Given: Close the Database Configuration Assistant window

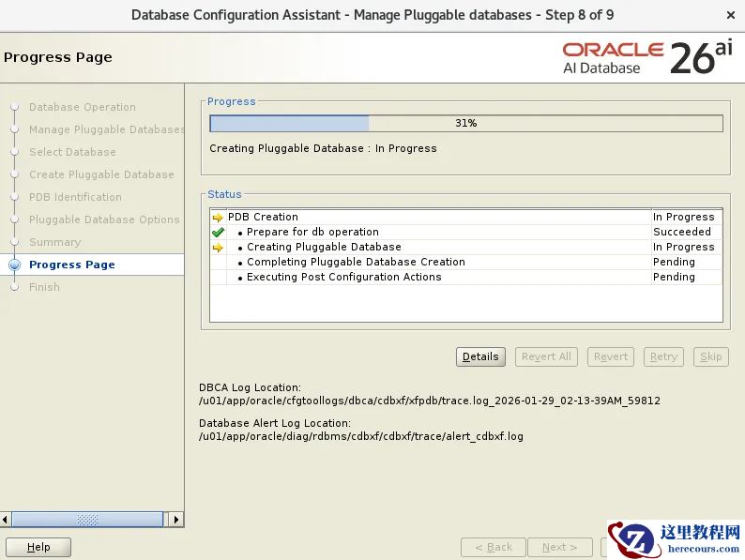Looking at the screenshot, I should click(x=731, y=15).
